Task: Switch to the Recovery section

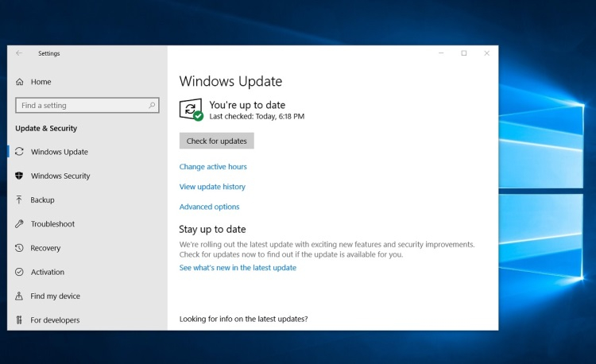Action: pyautogui.click(x=45, y=248)
